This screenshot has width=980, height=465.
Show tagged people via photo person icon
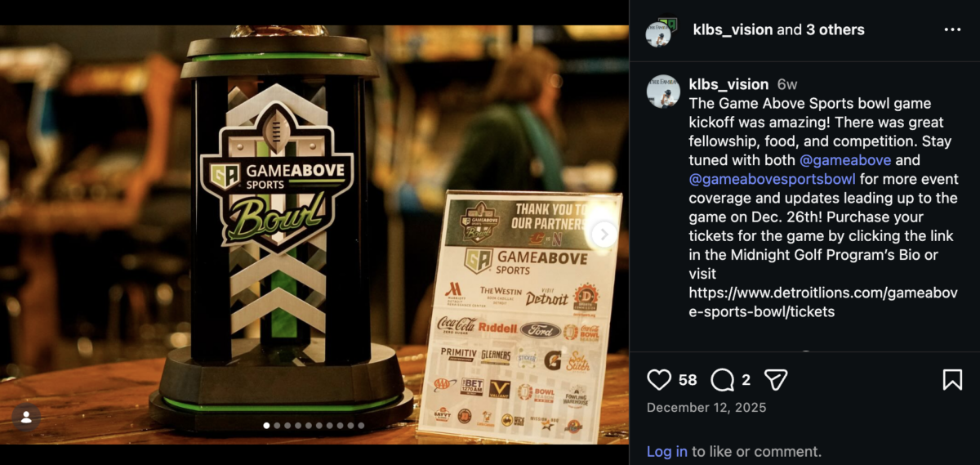pyautogui.click(x=26, y=418)
